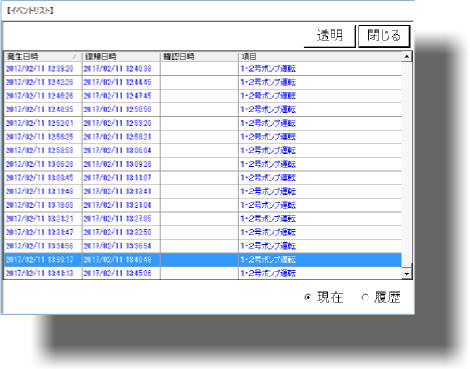Viewport: 470px width, 369px height.
Task: Select the occurrence time 13:34:56 cell
Action: click(43, 246)
